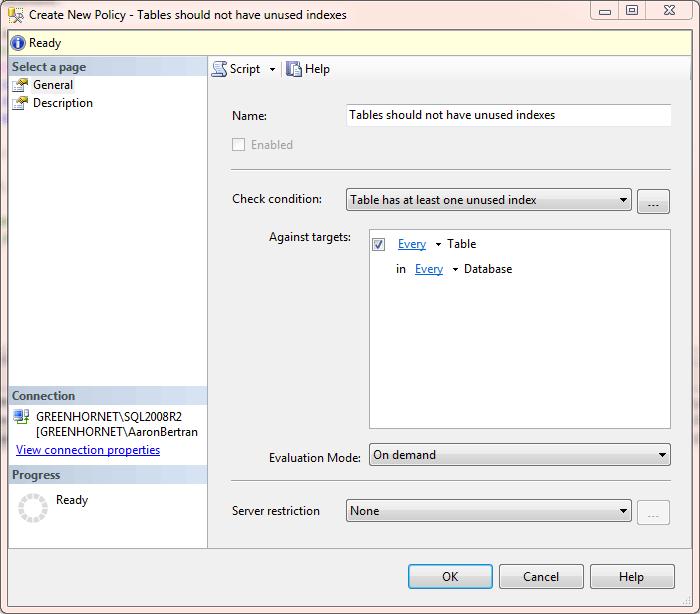Open View connection properties link

tap(88, 450)
